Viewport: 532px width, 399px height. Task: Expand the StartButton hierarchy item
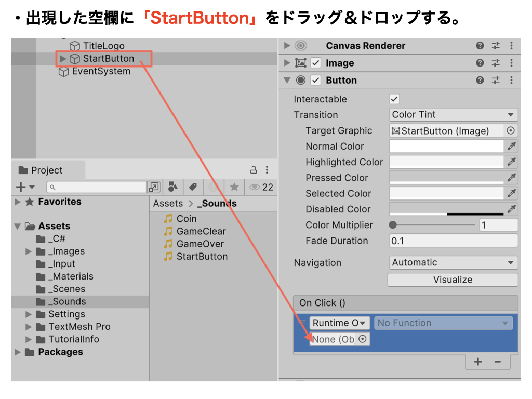(63, 59)
